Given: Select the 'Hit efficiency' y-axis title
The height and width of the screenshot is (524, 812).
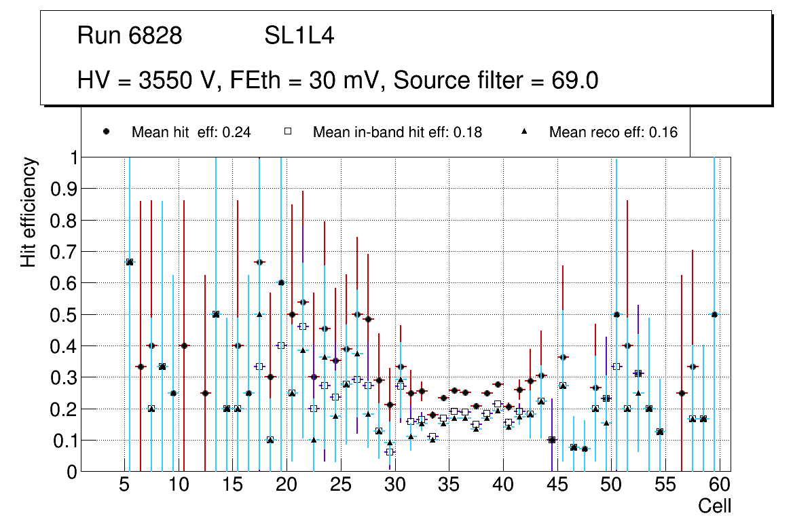Looking at the screenshot, I should pos(29,212).
